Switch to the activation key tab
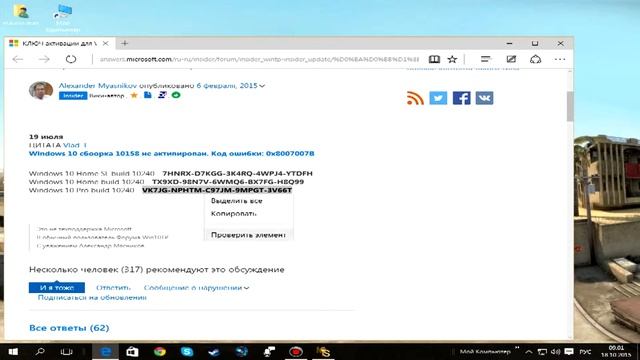Viewport: 640px width, 360px height. click(x=60, y=43)
